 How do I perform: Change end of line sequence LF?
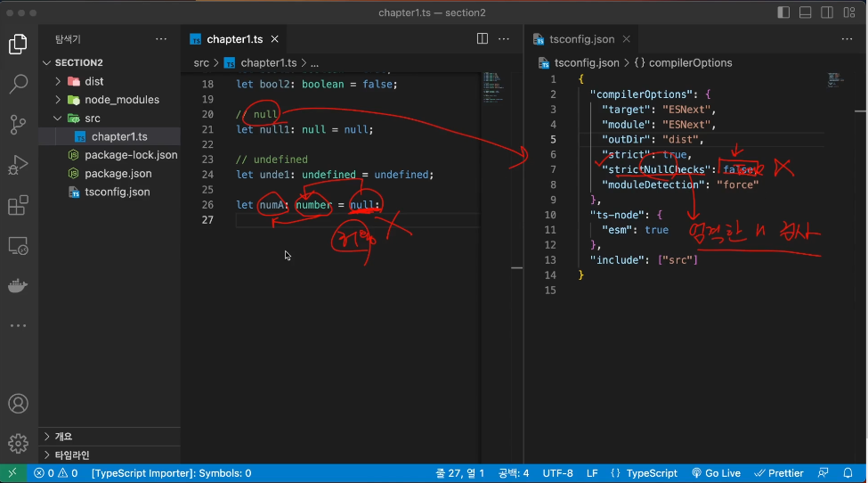coord(592,473)
